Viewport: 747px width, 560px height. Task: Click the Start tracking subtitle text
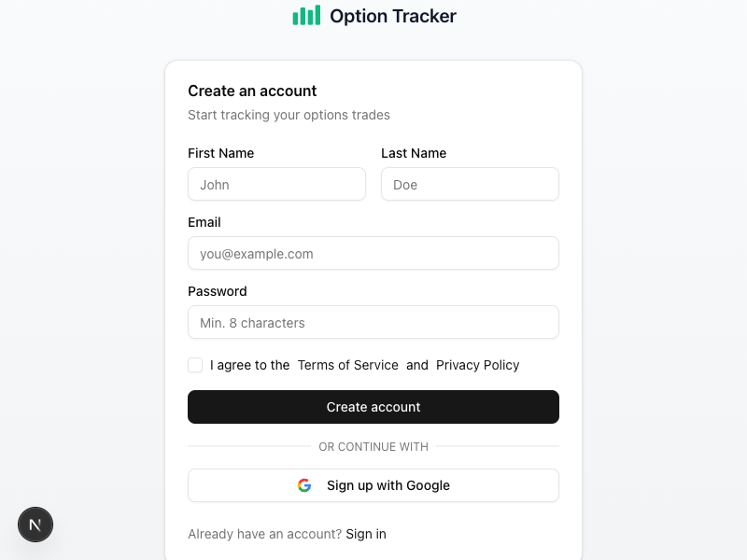[x=289, y=115]
